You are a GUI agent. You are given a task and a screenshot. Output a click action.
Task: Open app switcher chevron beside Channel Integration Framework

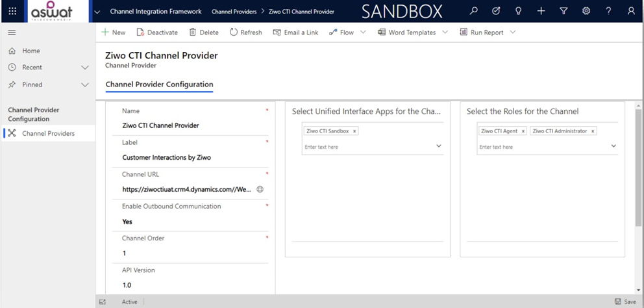pyautogui.click(x=97, y=12)
